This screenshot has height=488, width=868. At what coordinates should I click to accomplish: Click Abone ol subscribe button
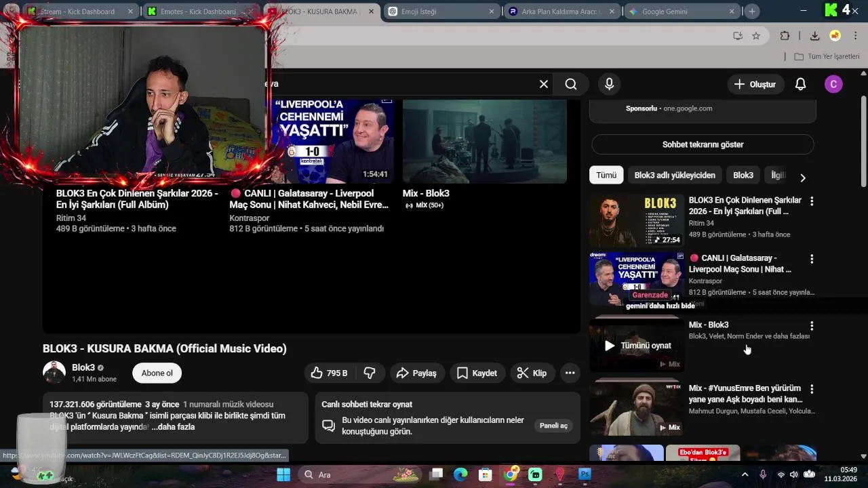[157, 373]
